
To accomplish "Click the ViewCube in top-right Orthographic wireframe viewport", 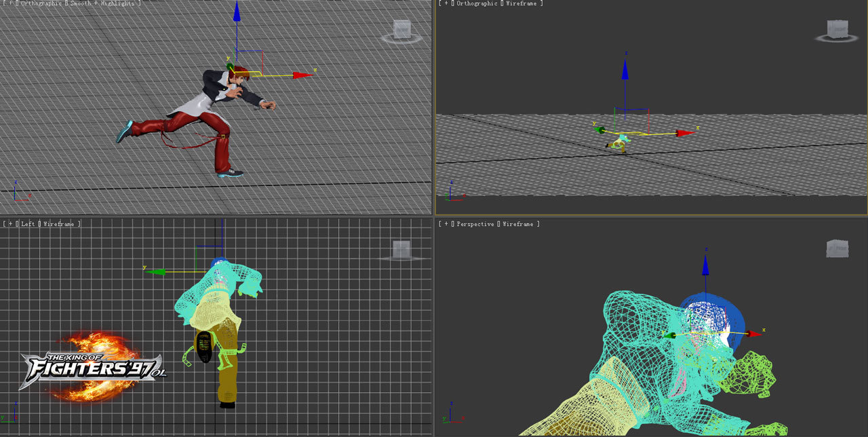I will (x=837, y=29).
